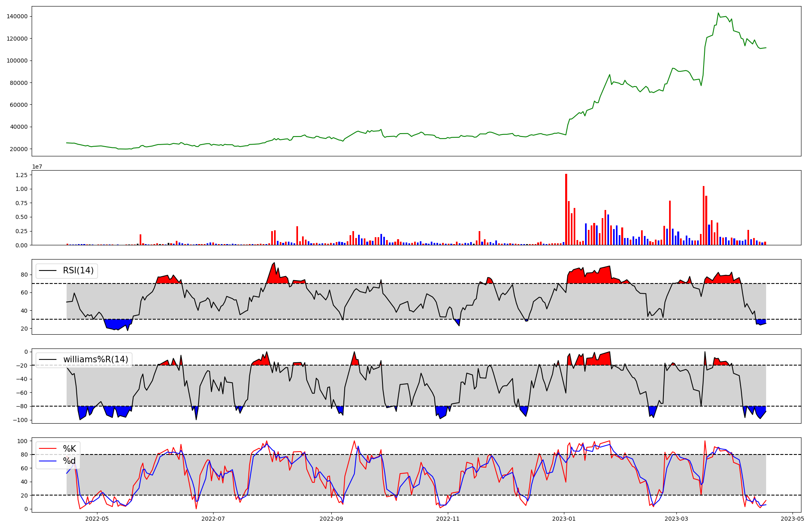Click the 2023-03 date tick label

pyautogui.click(x=676, y=518)
